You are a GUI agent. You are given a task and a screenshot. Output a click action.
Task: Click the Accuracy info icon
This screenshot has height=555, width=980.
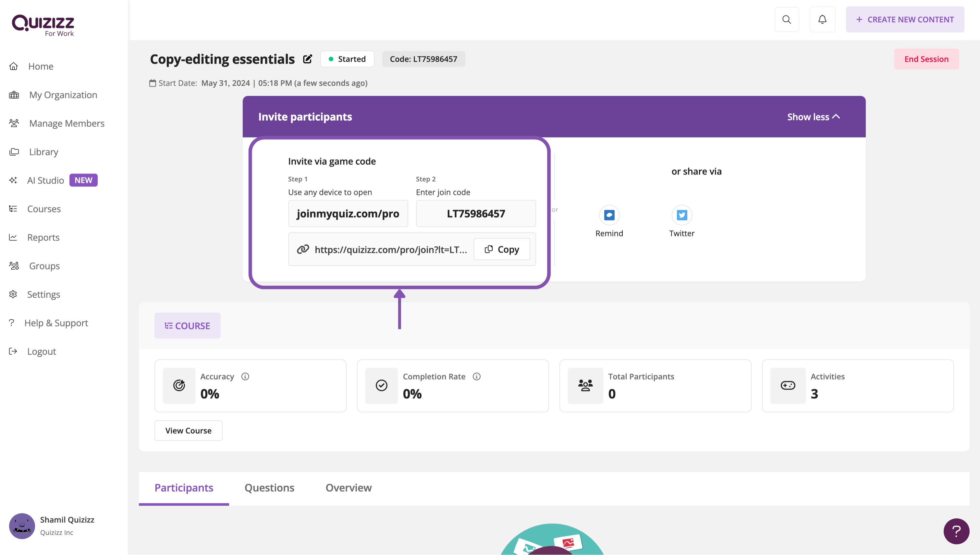pos(245,377)
